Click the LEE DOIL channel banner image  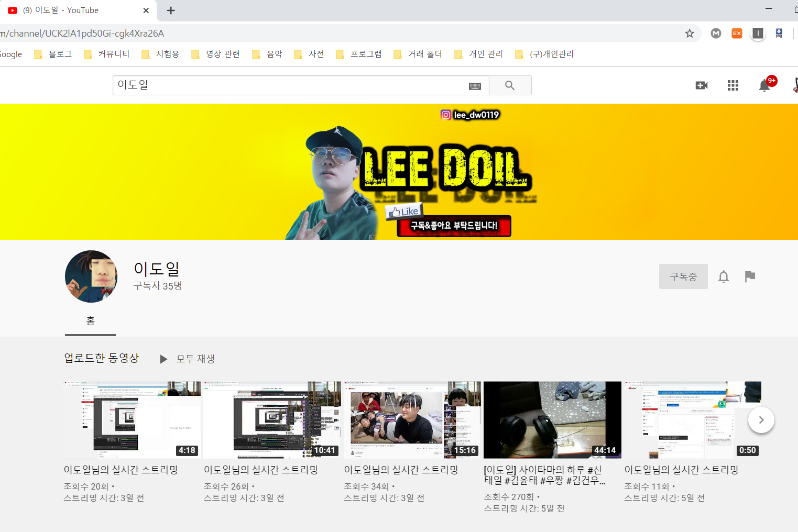pos(399,172)
